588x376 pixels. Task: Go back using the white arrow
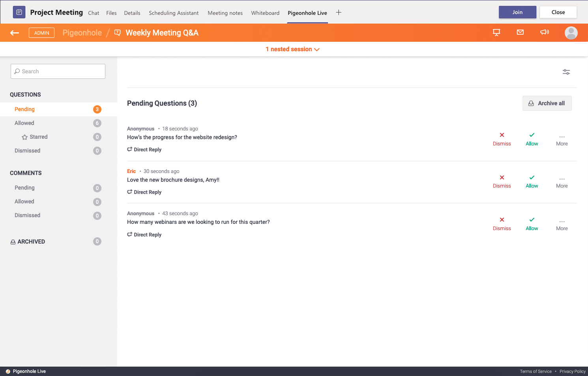[x=15, y=33]
